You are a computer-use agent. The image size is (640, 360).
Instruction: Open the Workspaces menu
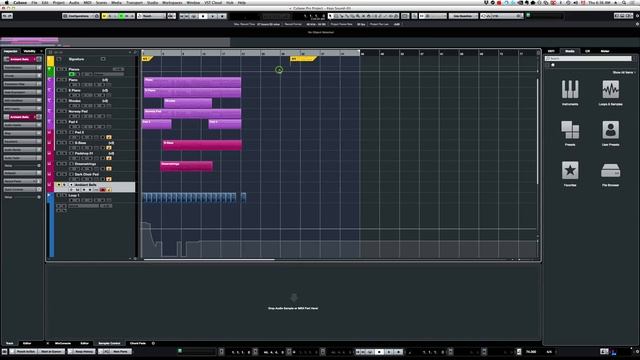pyautogui.click(x=172, y=2)
